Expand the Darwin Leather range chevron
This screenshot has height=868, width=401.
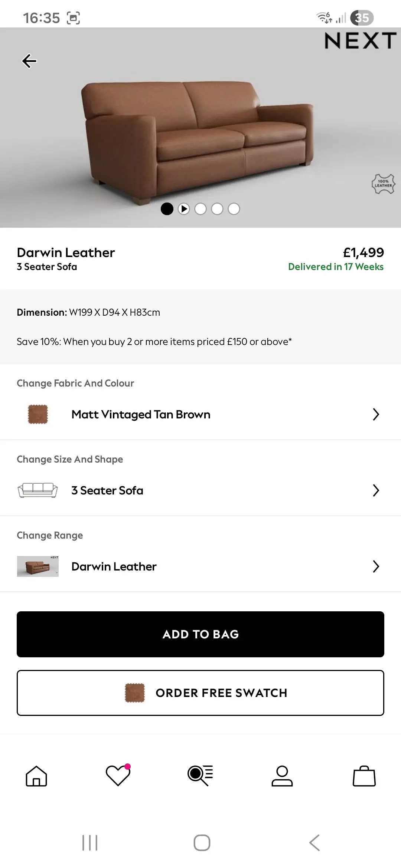click(x=376, y=566)
